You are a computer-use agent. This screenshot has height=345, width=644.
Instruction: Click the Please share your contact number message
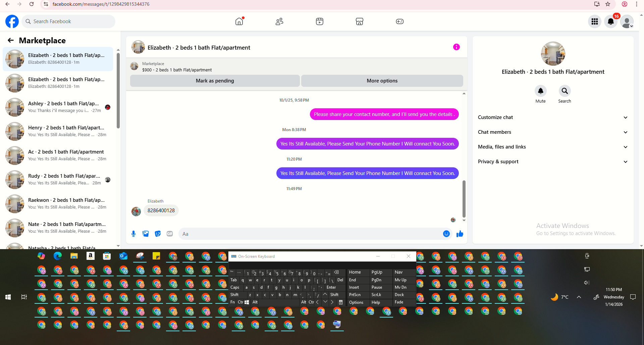point(384,114)
